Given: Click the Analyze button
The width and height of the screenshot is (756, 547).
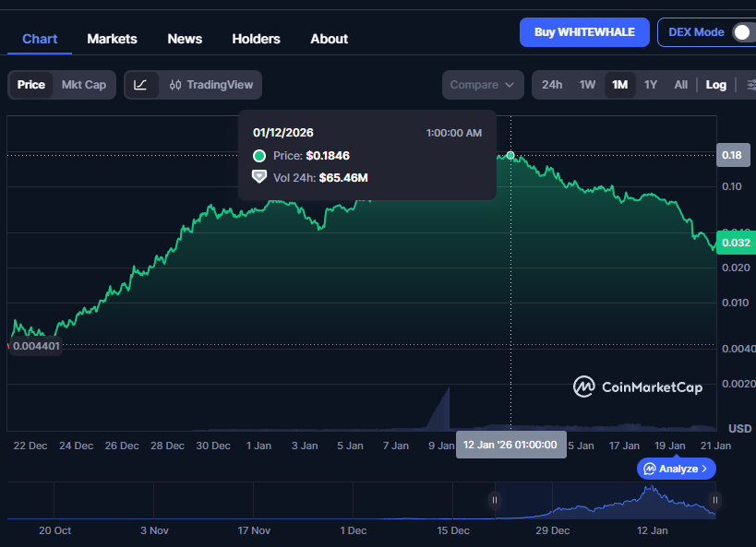Looking at the screenshot, I should coord(676,469).
